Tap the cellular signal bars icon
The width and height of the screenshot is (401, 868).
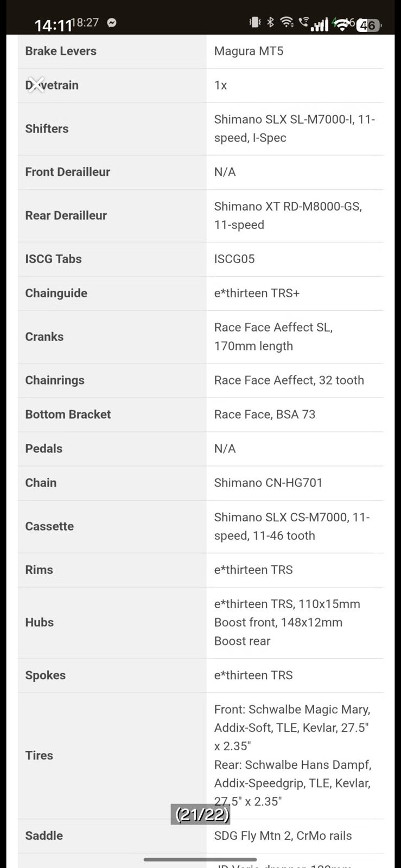320,24
